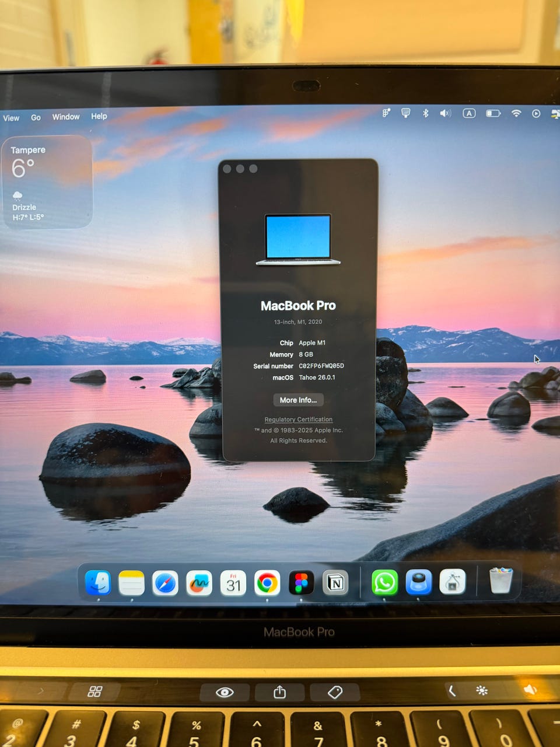
Task: Click the More Info... button
Action: click(x=298, y=400)
